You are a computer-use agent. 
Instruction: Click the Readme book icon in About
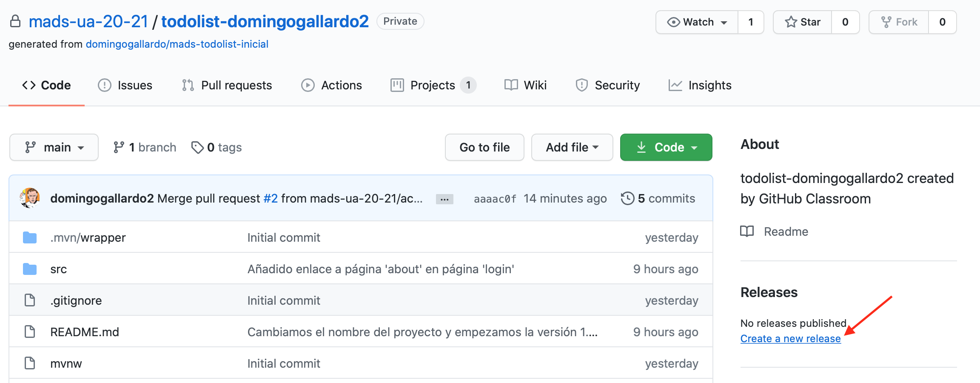pos(747,231)
